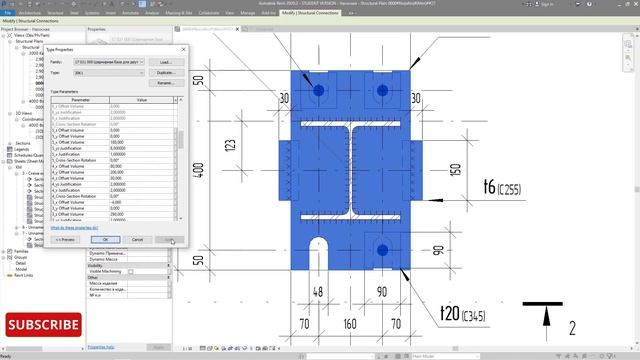Select Legends in Project Browser

point(22,149)
